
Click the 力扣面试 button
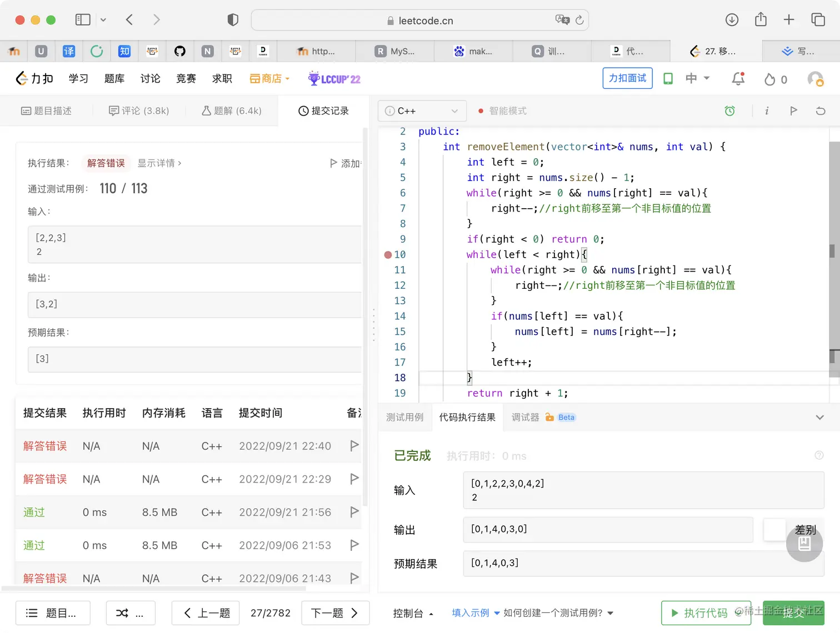click(x=628, y=78)
